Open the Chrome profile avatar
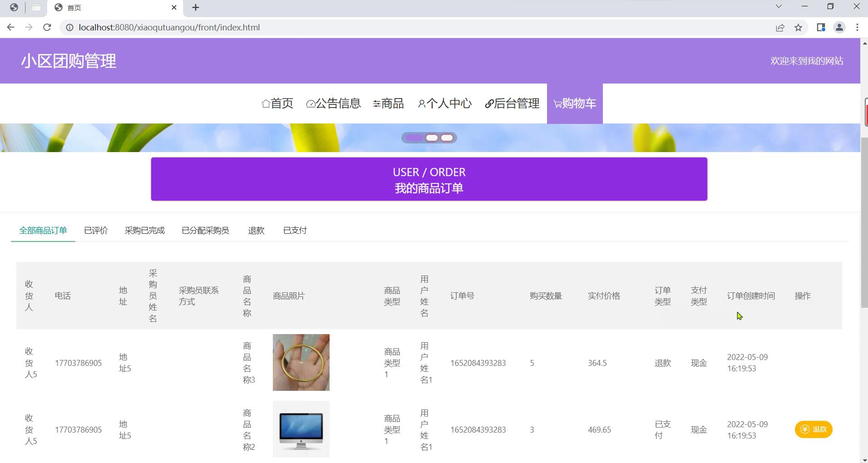868x463 pixels. tap(839, 27)
